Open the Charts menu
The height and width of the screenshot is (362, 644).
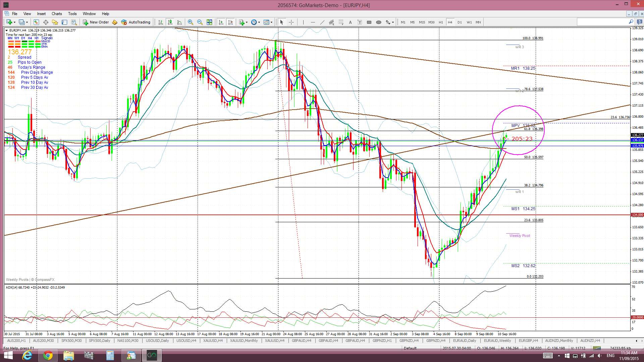click(x=57, y=14)
